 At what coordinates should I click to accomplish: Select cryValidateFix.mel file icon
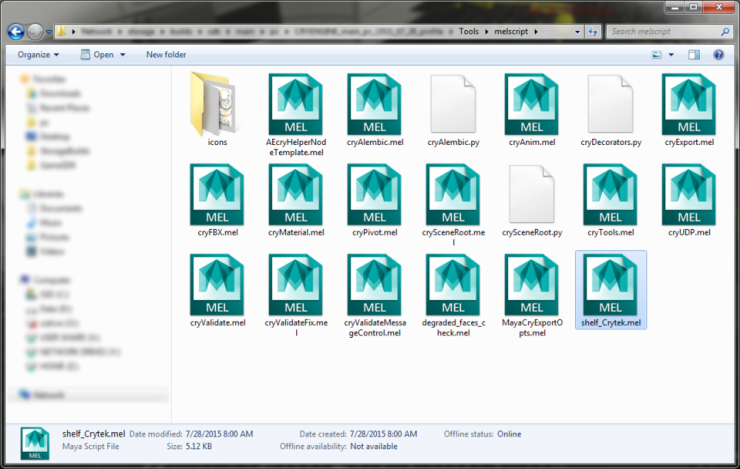(296, 285)
